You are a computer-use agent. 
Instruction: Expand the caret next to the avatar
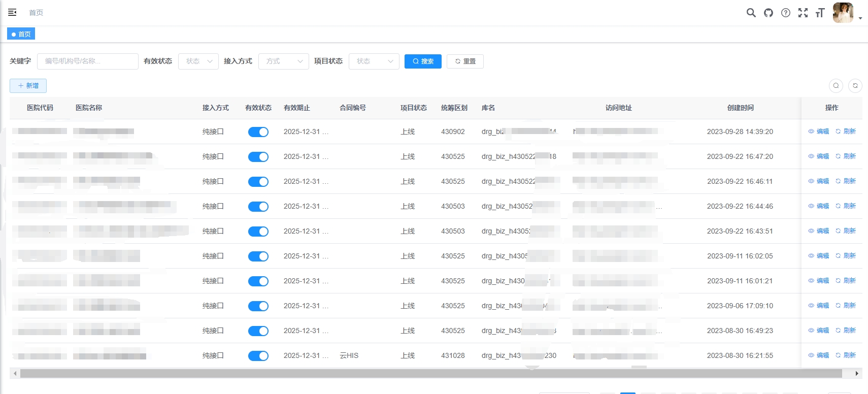click(x=860, y=18)
